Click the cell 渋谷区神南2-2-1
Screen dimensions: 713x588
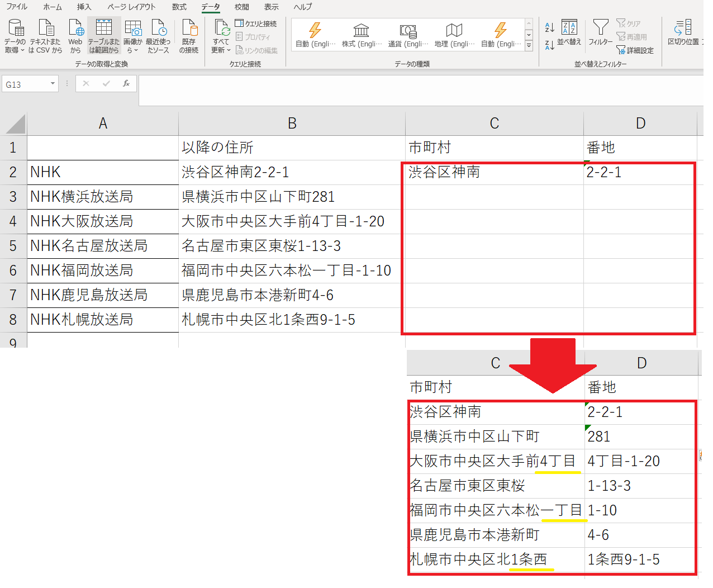click(292, 172)
